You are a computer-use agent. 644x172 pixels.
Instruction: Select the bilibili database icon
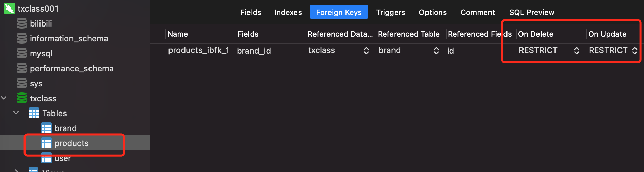click(x=22, y=23)
